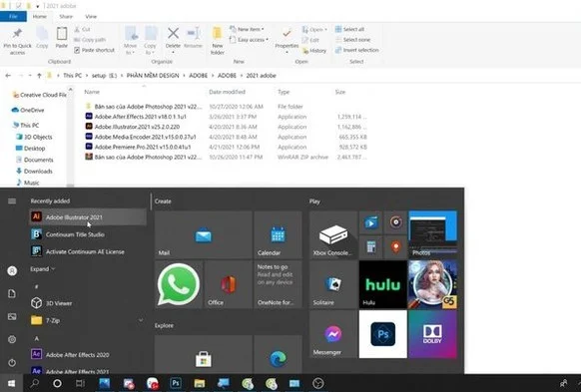Open Microsoft Edge tile under Explore
Image resolution: width=581 pixels, height=392 pixels.
[x=278, y=354]
